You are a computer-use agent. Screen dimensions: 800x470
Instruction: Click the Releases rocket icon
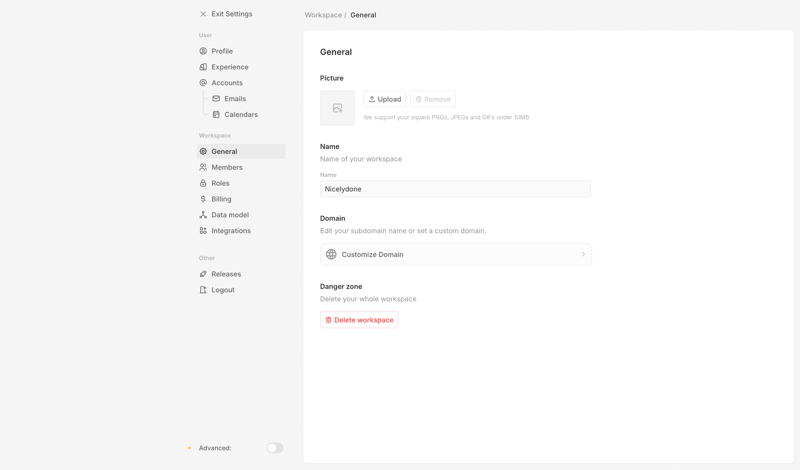[203, 274]
